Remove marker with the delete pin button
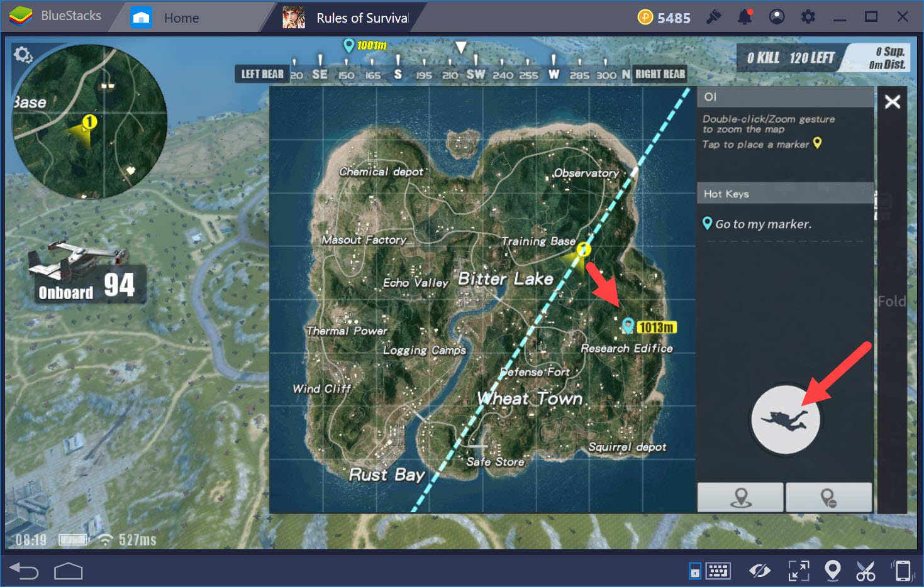Viewport: 924px width, 587px height. point(829,497)
